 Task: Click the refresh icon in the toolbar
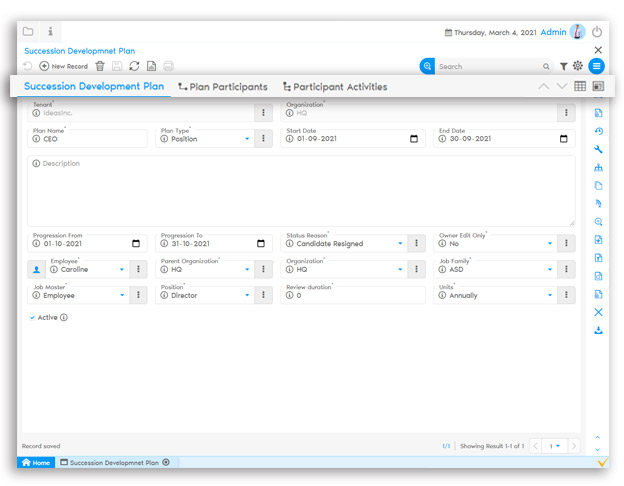pyautogui.click(x=134, y=66)
